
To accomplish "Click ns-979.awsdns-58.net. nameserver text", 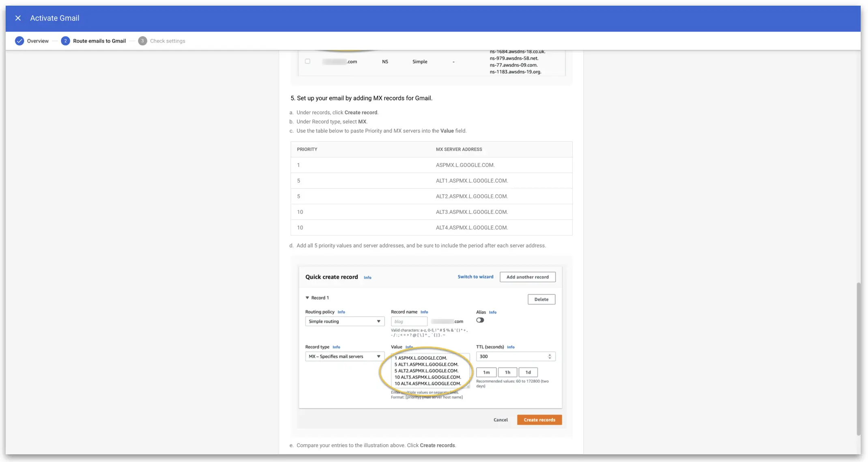I will click(514, 58).
